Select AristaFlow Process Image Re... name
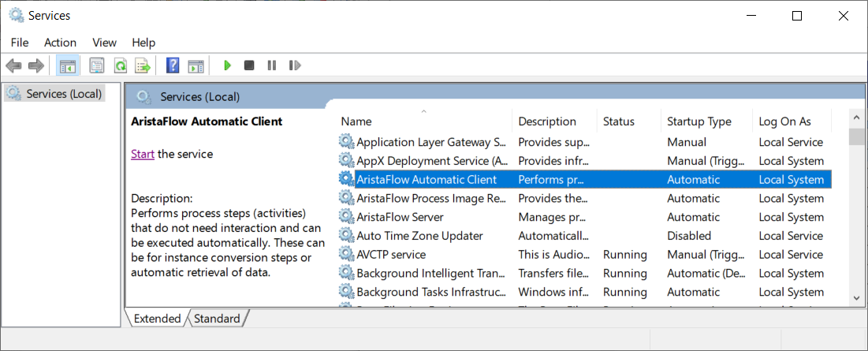The width and height of the screenshot is (868, 351). (431, 199)
